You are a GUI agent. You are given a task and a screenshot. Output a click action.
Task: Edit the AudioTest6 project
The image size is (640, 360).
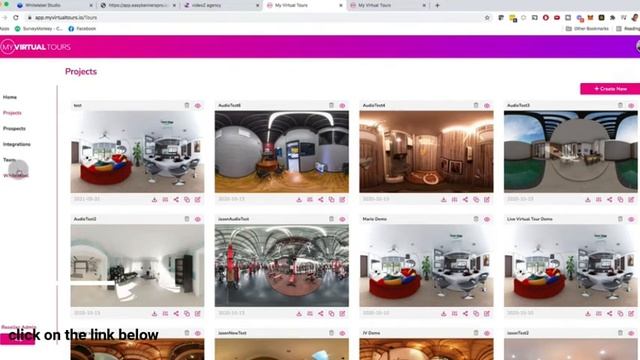click(x=342, y=200)
